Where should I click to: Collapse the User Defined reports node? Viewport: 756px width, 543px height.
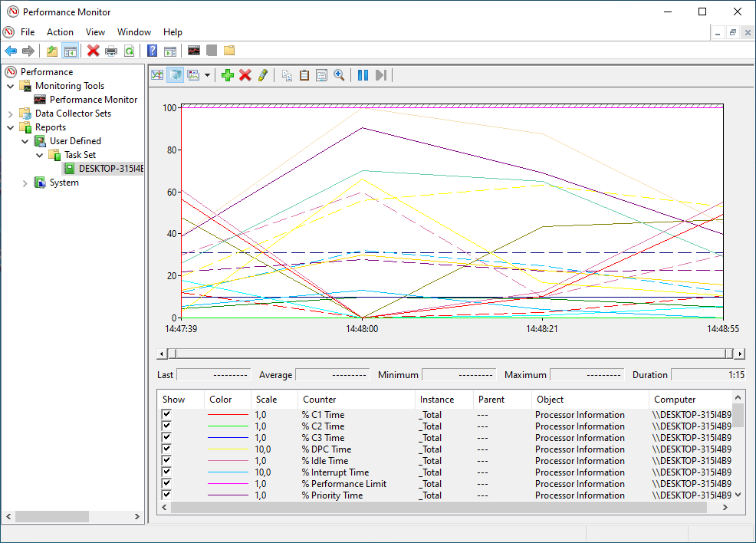pos(25,140)
